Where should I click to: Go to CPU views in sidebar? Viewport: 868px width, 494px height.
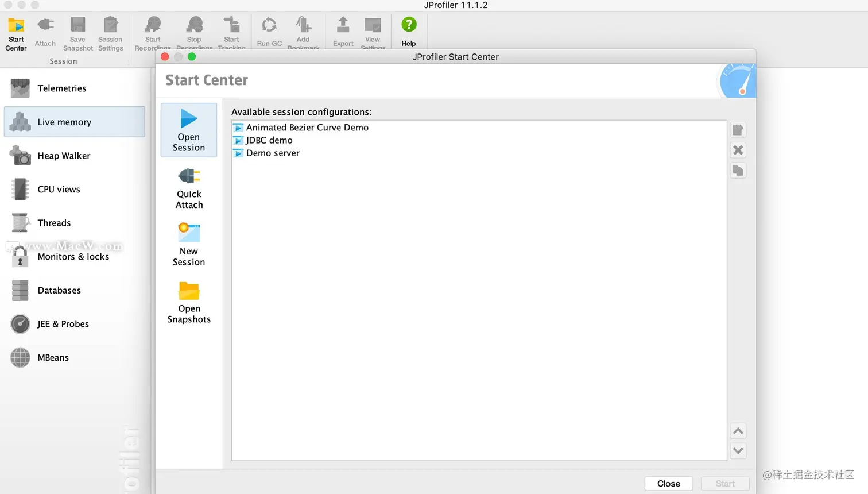[x=75, y=189]
